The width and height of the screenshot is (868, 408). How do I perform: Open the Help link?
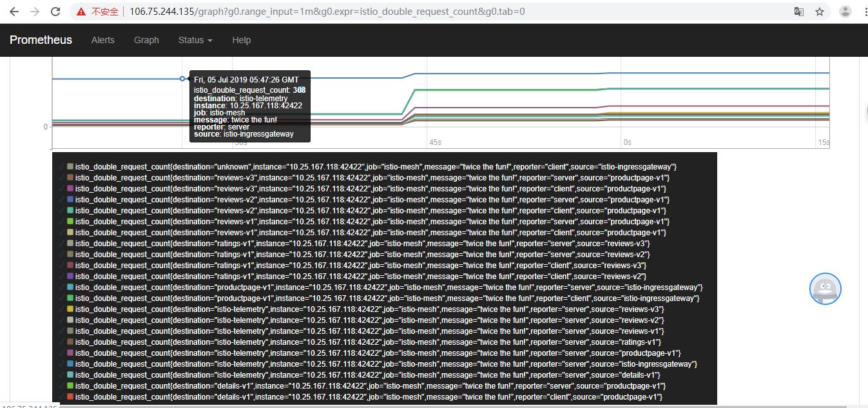[241, 40]
